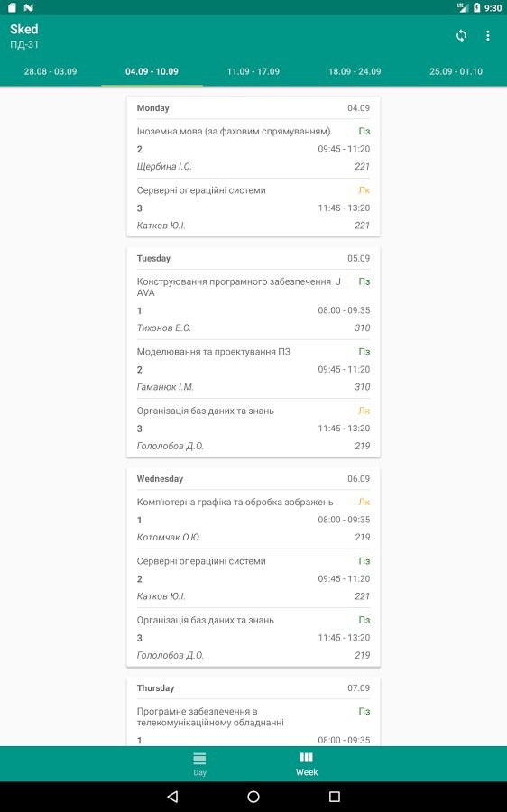Tap the Android home circle button

click(x=253, y=797)
